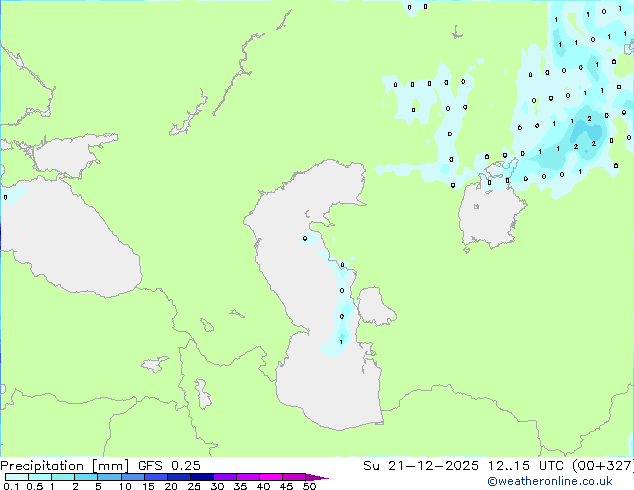The image size is (634, 490).
Task: Open the weatheronline.co.uk copyright link
Action: [550, 481]
